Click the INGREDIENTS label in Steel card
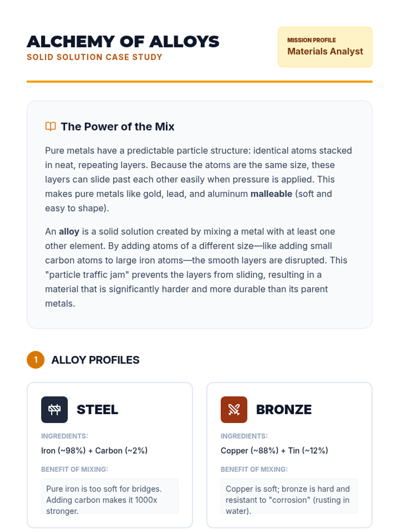 [x=65, y=436]
